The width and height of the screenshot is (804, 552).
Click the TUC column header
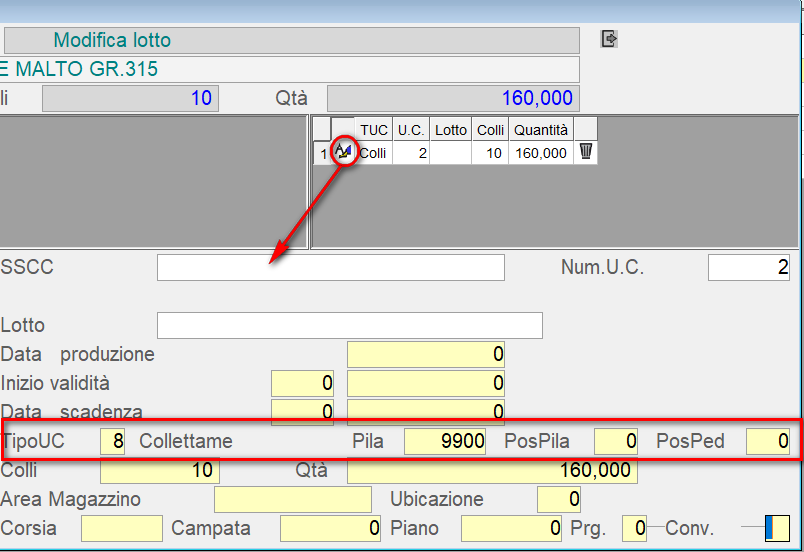[374, 130]
